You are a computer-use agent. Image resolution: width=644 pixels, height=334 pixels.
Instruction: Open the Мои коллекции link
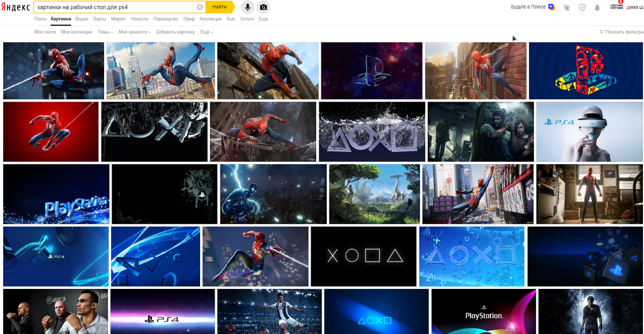[77, 32]
